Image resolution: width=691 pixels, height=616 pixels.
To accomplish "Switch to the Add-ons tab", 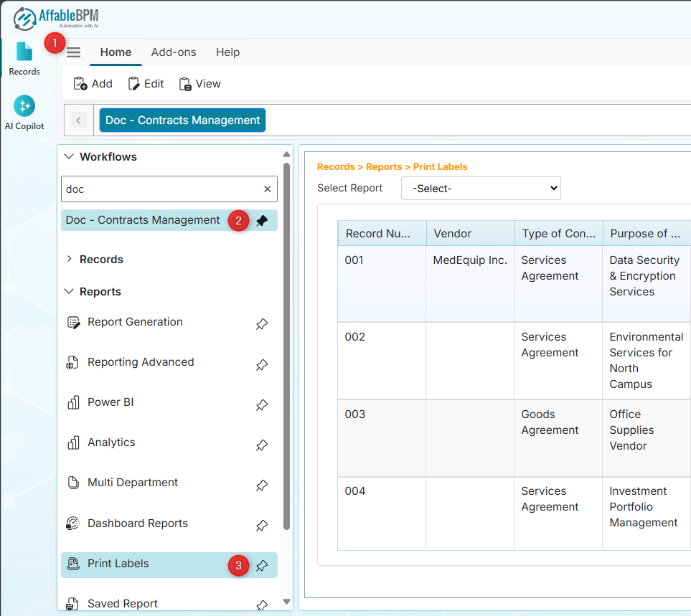I will [174, 52].
